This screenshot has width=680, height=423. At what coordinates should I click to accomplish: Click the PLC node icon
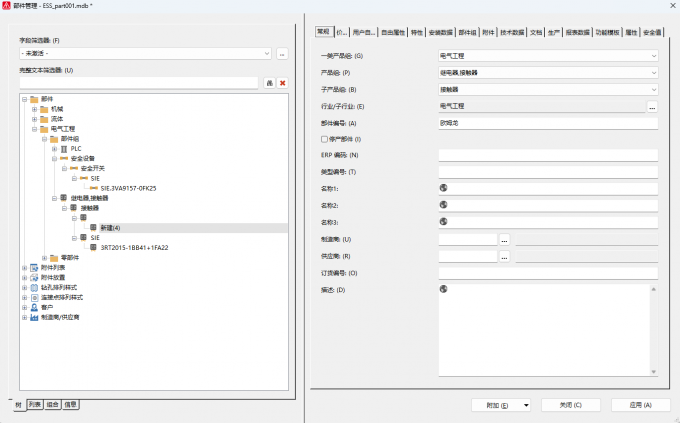coord(64,149)
